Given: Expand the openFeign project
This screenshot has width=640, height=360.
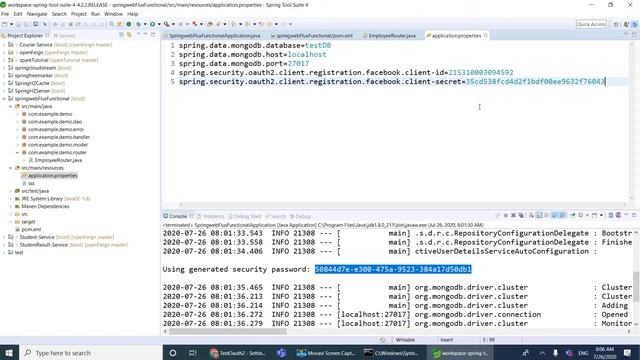Looking at the screenshot, I should 4,52.
